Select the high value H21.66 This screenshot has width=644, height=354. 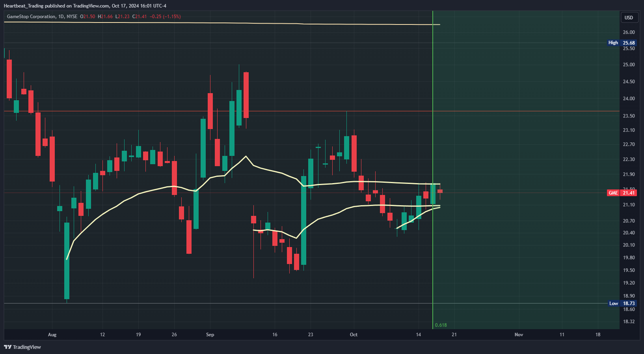click(105, 17)
